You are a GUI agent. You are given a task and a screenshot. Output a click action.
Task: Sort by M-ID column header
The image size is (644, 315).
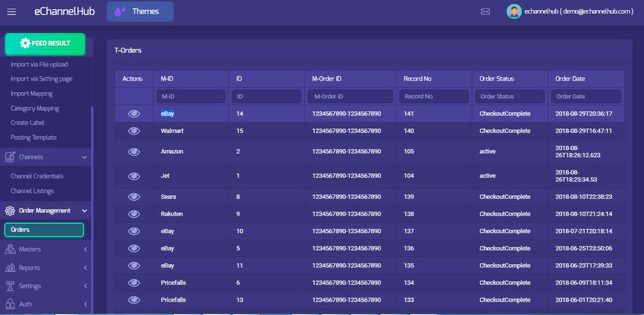tap(167, 79)
